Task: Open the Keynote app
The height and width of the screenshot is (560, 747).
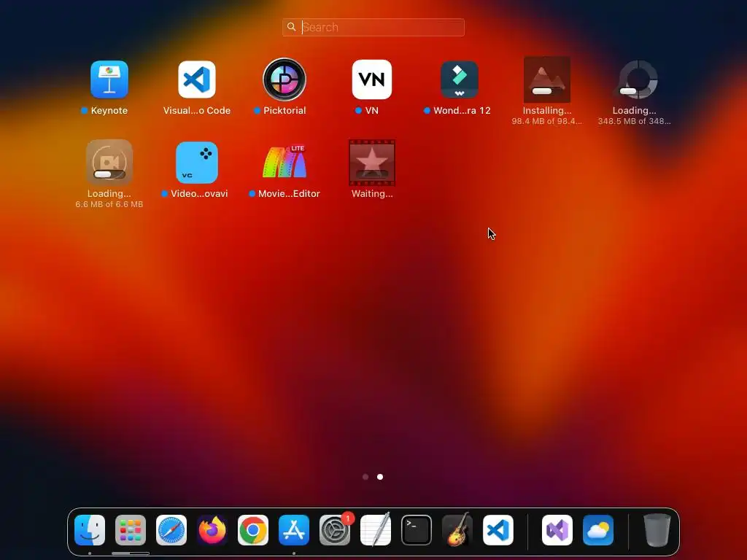Action: (109, 79)
